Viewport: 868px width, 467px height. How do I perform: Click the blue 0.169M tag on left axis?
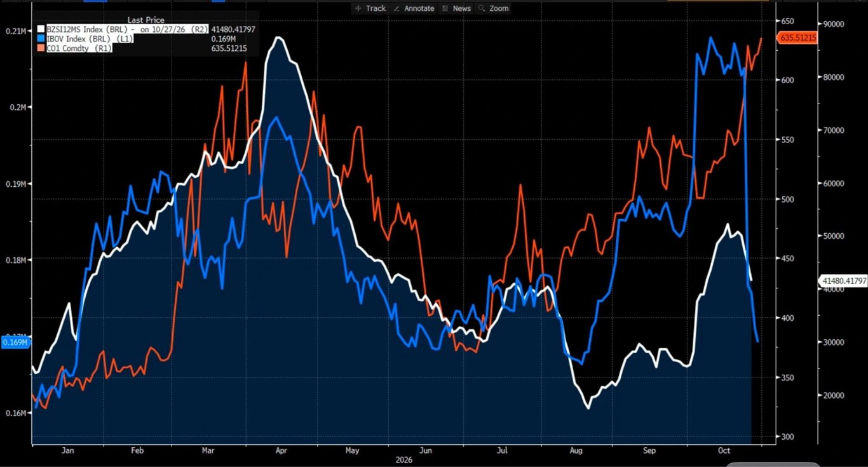click(x=15, y=342)
